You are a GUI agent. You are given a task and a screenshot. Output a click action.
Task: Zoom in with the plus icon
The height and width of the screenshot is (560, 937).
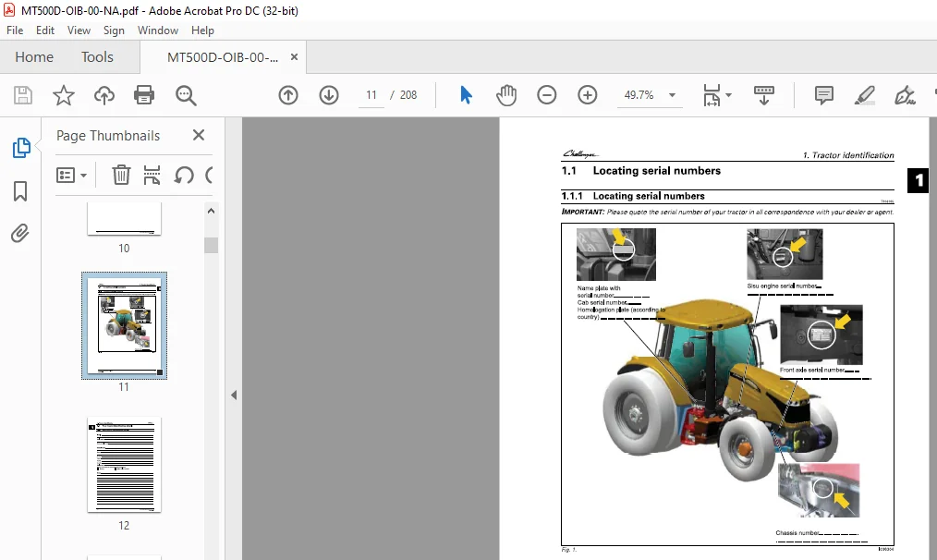(588, 95)
